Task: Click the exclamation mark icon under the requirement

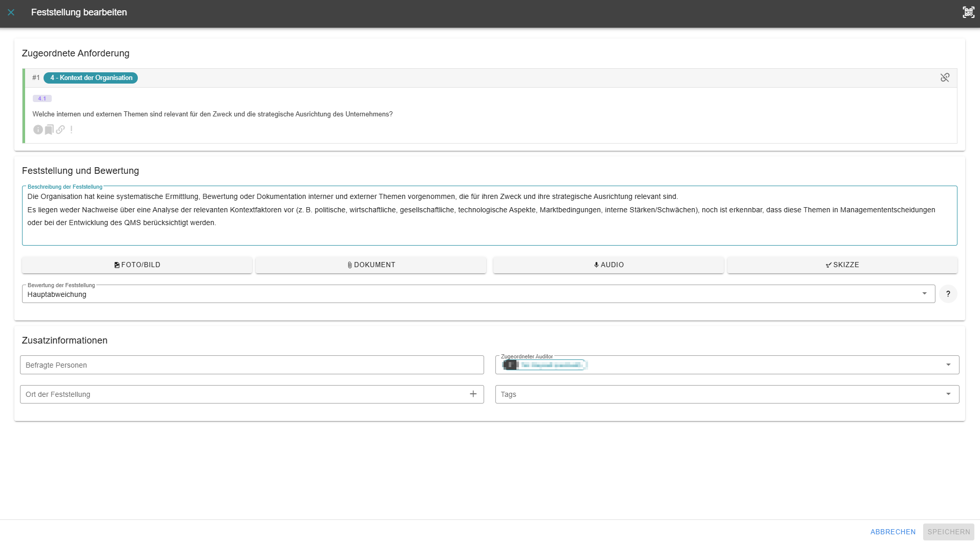Action: pyautogui.click(x=71, y=130)
